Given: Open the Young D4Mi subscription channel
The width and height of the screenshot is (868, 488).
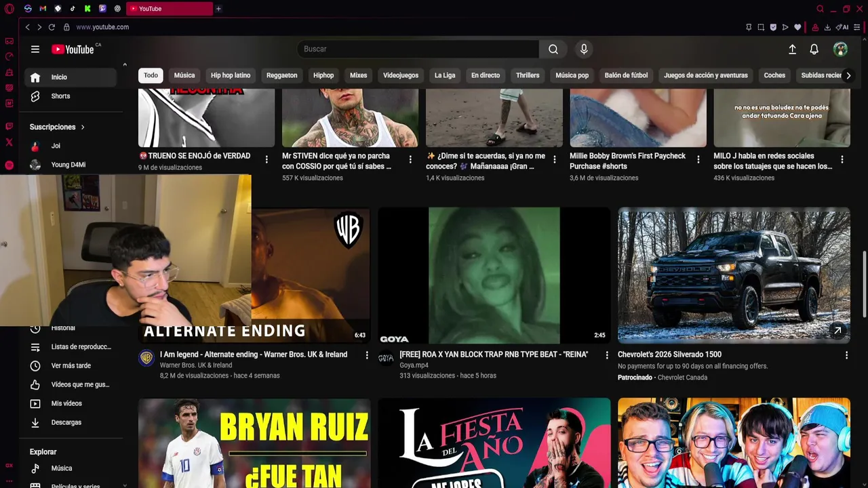Looking at the screenshot, I should tap(71, 165).
